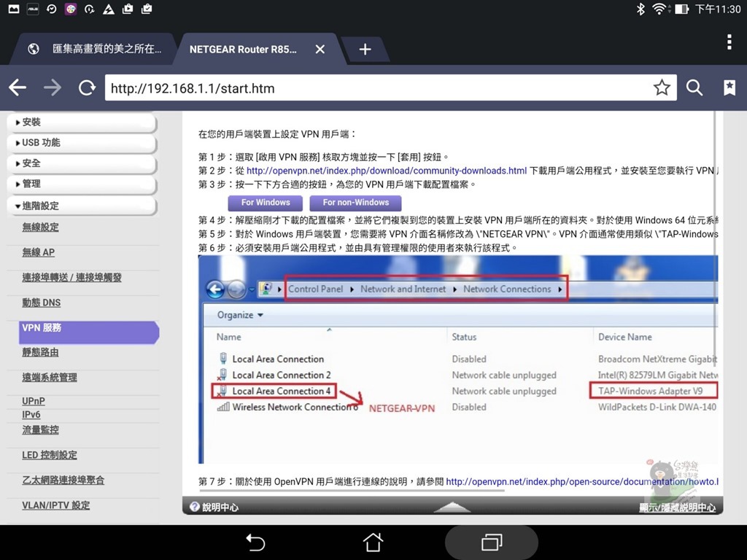Tap the gallery notification icon in status bar
The width and height of the screenshot is (747, 560).
pyautogui.click(x=14, y=9)
